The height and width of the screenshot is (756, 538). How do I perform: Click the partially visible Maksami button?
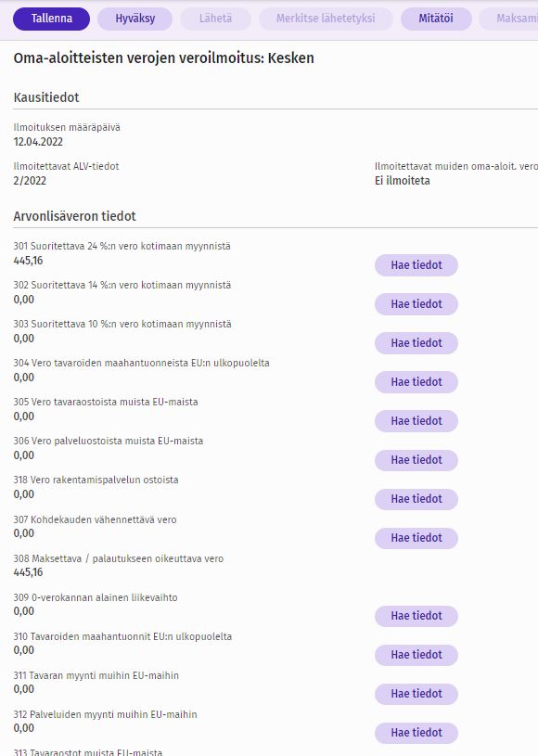509,19
